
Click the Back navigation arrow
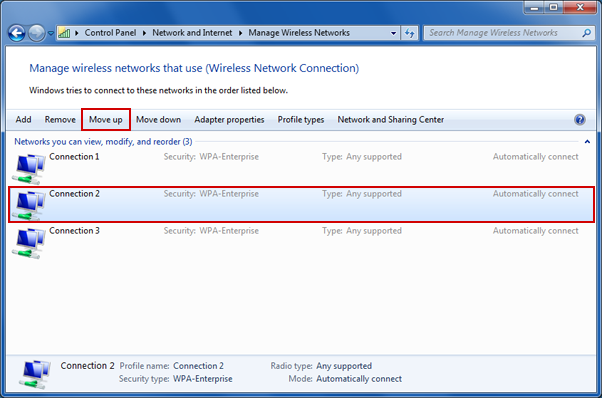[17, 33]
